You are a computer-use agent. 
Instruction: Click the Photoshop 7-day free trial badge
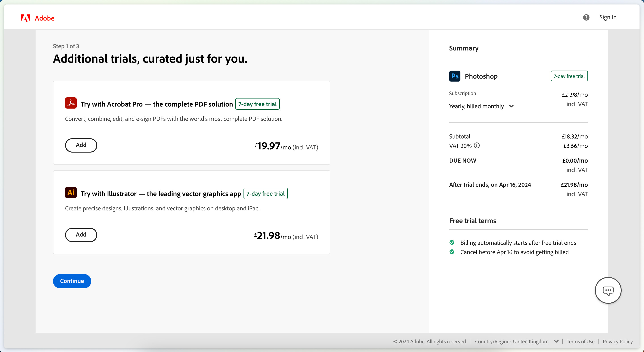coord(569,76)
